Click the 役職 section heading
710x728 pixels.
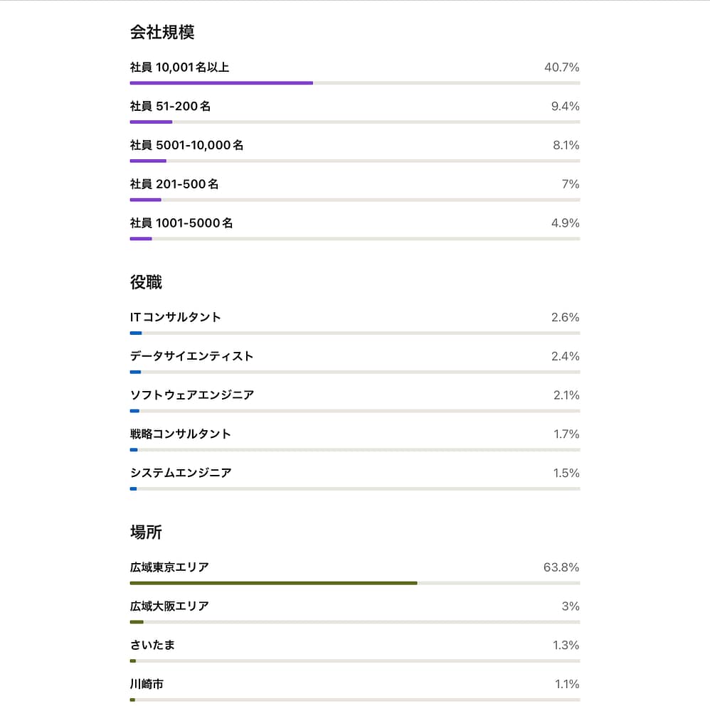(x=146, y=282)
